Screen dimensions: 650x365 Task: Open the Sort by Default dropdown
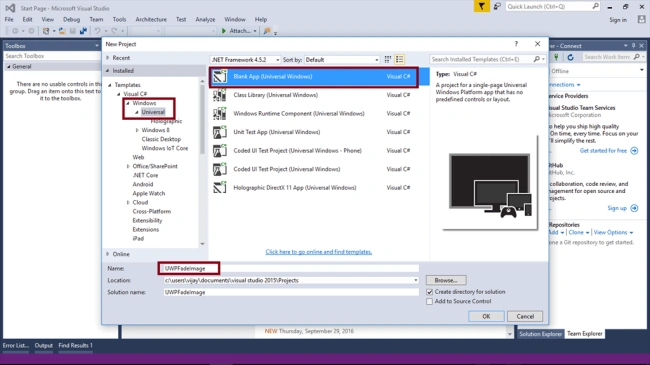click(342, 60)
